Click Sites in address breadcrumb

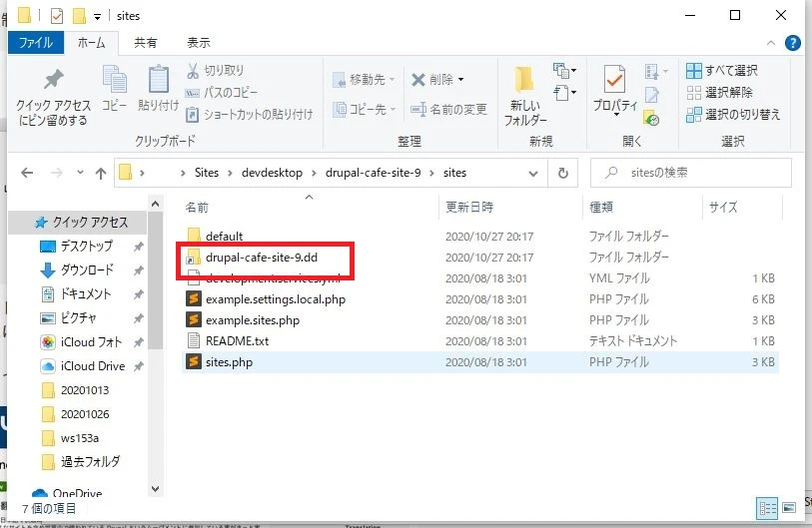click(x=207, y=173)
